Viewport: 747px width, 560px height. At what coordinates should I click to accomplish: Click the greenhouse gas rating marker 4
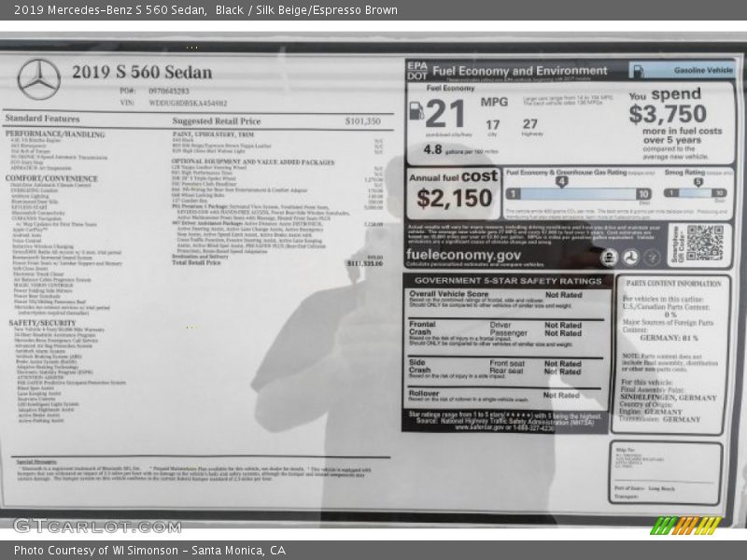[x=562, y=181]
